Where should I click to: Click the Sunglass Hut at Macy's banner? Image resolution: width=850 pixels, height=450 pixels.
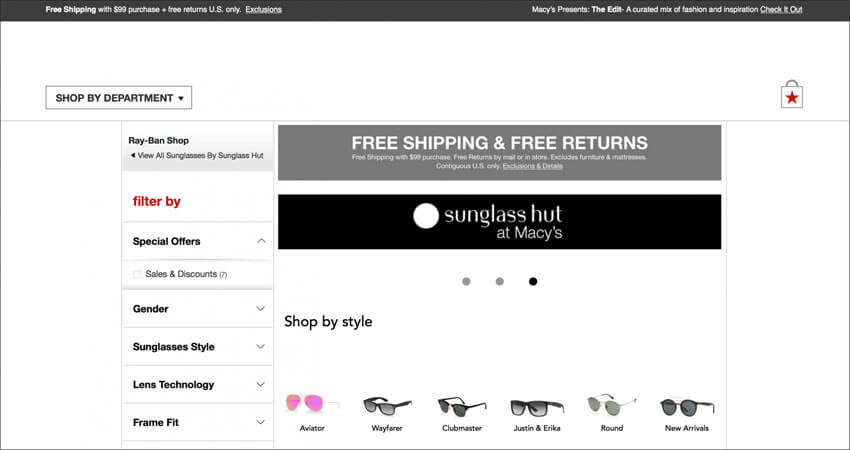point(499,222)
